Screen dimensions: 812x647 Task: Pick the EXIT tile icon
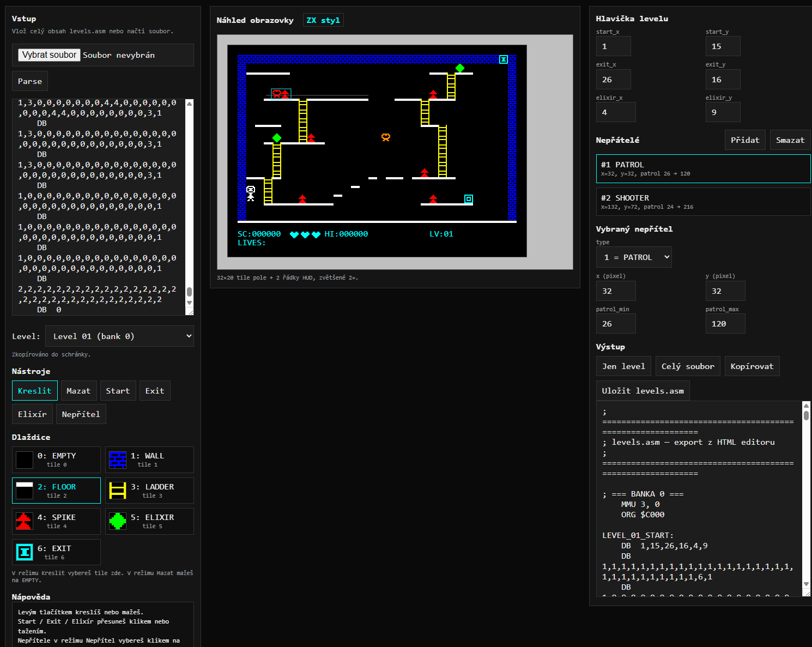click(x=24, y=553)
